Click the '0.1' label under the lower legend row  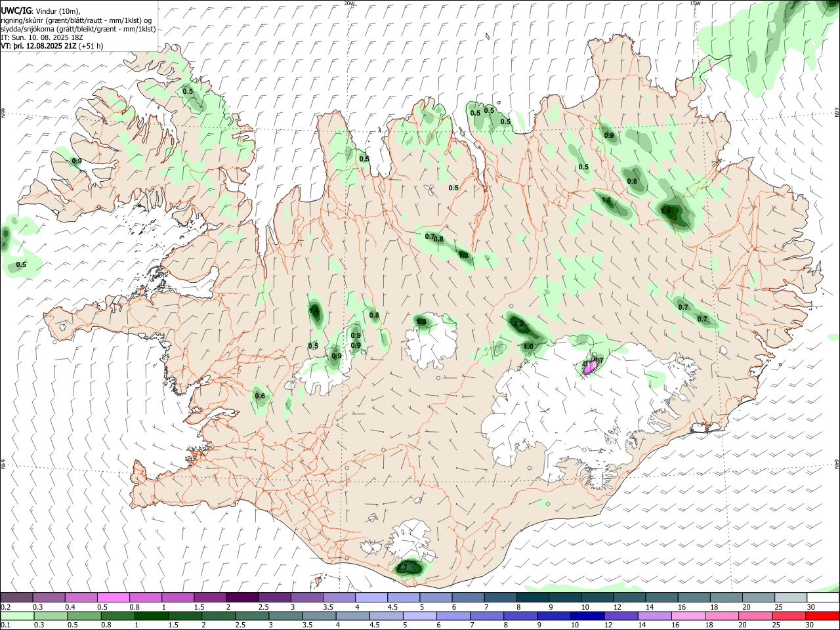[6, 625]
